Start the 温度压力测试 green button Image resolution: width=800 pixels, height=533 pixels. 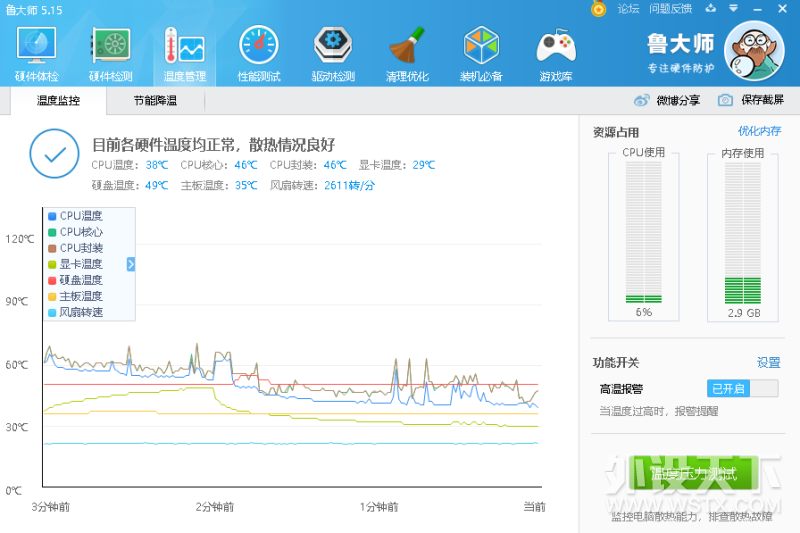(693, 473)
